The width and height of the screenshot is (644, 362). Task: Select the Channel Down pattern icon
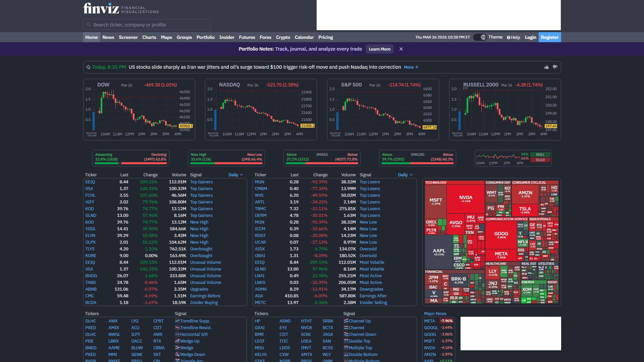click(x=346, y=334)
